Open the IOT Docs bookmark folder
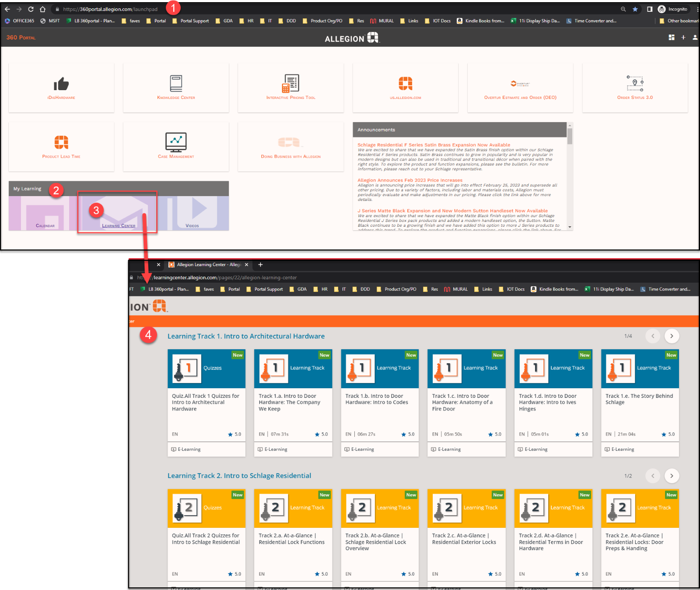 click(x=437, y=21)
